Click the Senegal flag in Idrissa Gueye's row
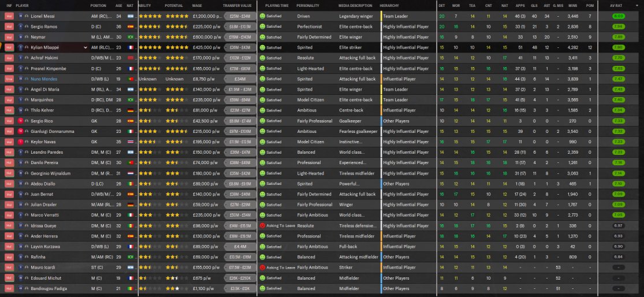Screen dimensions: 644x297 point(130,225)
